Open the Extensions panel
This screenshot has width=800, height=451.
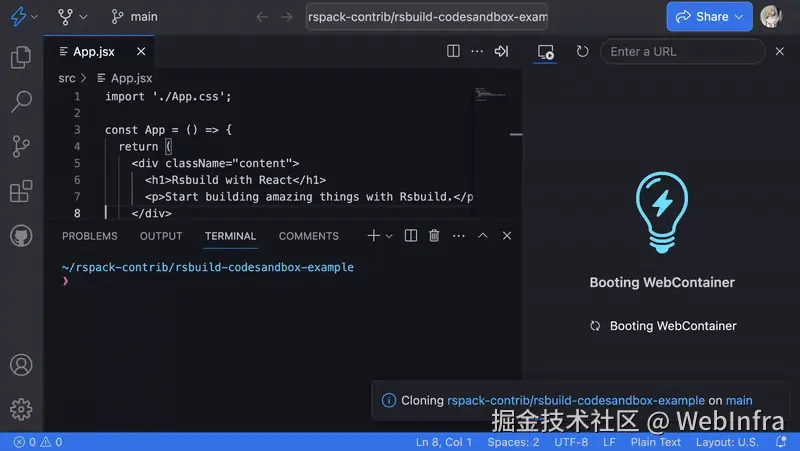tap(21, 191)
